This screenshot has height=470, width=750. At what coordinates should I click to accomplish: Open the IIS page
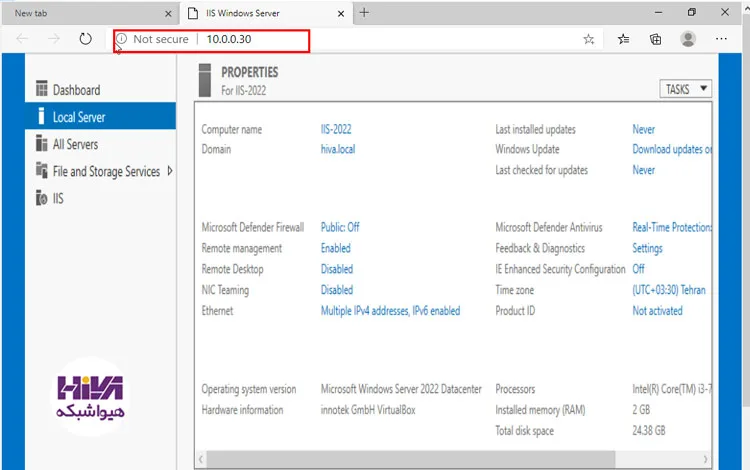point(58,198)
